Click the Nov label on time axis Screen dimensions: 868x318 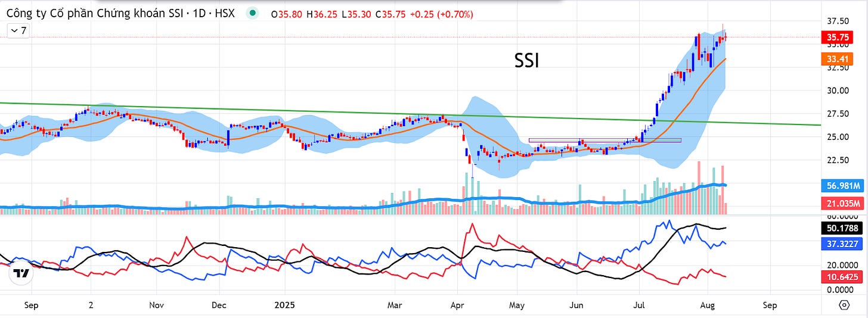[156, 305]
